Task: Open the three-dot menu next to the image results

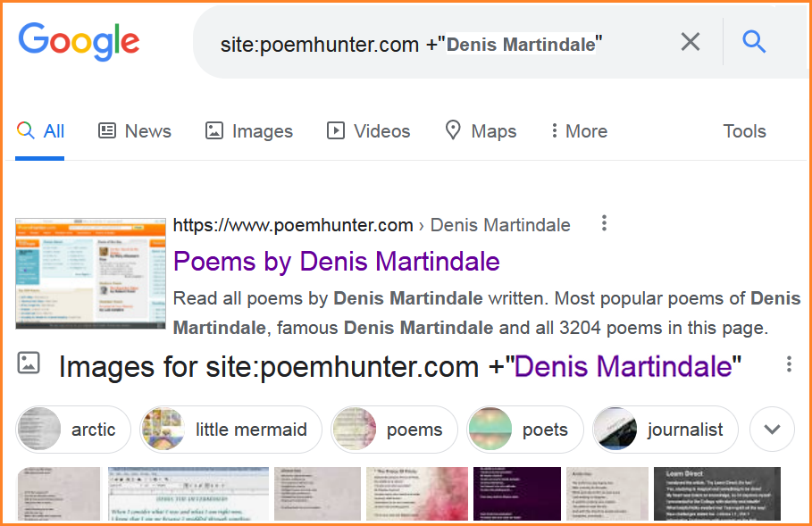Action: [789, 363]
